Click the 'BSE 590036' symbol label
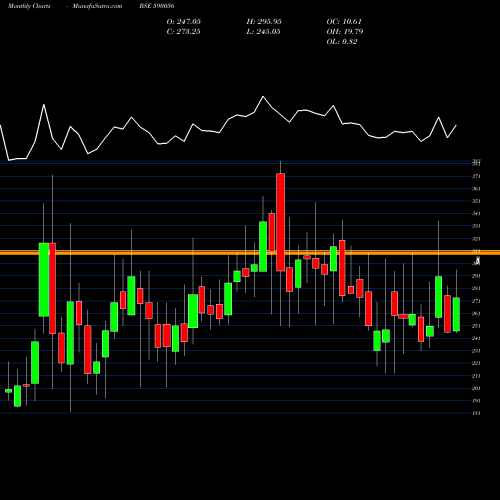This screenshot has height=500, width=500. [x=157, y=6]
